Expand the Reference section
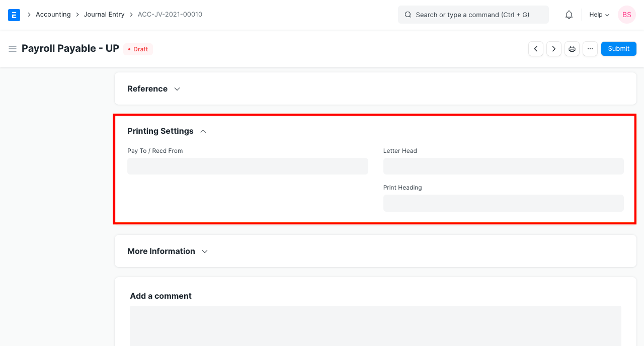The width and height of the screenshot is (644, 346). pyautogui.click(x=177, y=89)
